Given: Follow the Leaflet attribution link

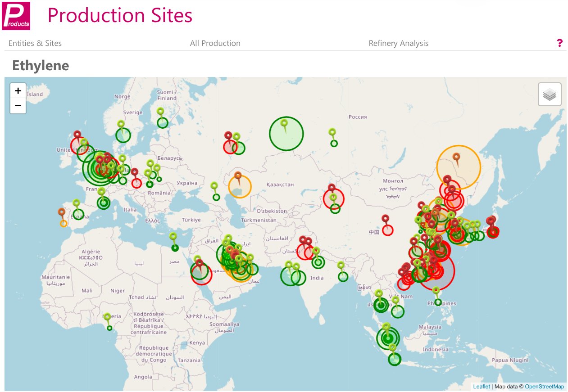Looking at the screenshot, I should pyautogui.click(x=481, y=387).
